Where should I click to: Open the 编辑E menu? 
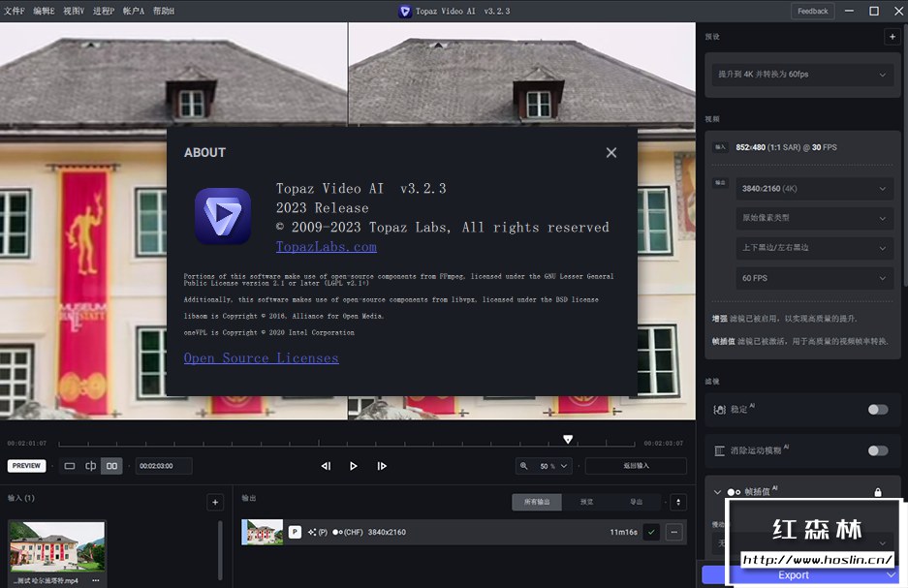[x=44, y=11]
